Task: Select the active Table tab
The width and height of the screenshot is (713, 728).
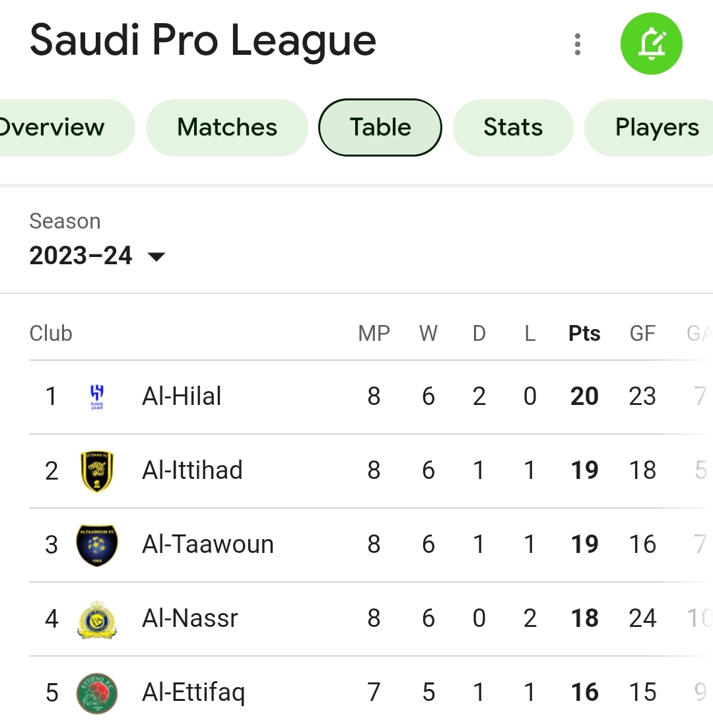Action: (380, 127)
